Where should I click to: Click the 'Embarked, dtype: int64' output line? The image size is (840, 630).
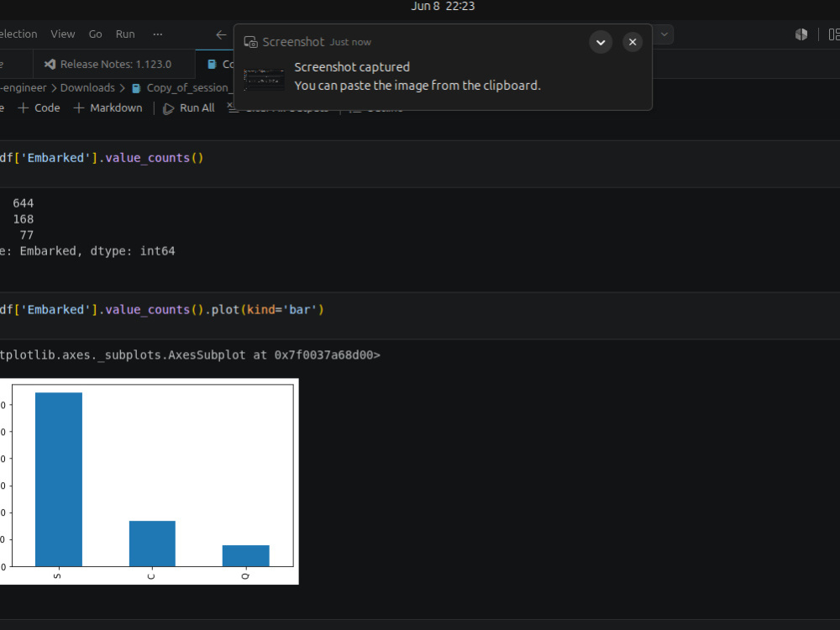[x=97, y=251]
